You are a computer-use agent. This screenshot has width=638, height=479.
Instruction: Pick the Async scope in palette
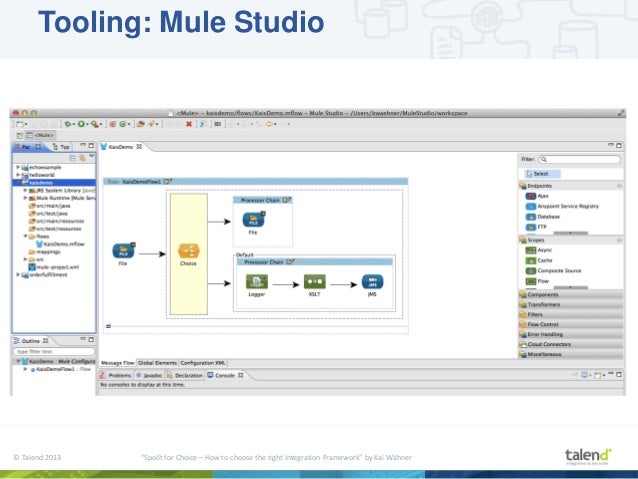(539, 250)
